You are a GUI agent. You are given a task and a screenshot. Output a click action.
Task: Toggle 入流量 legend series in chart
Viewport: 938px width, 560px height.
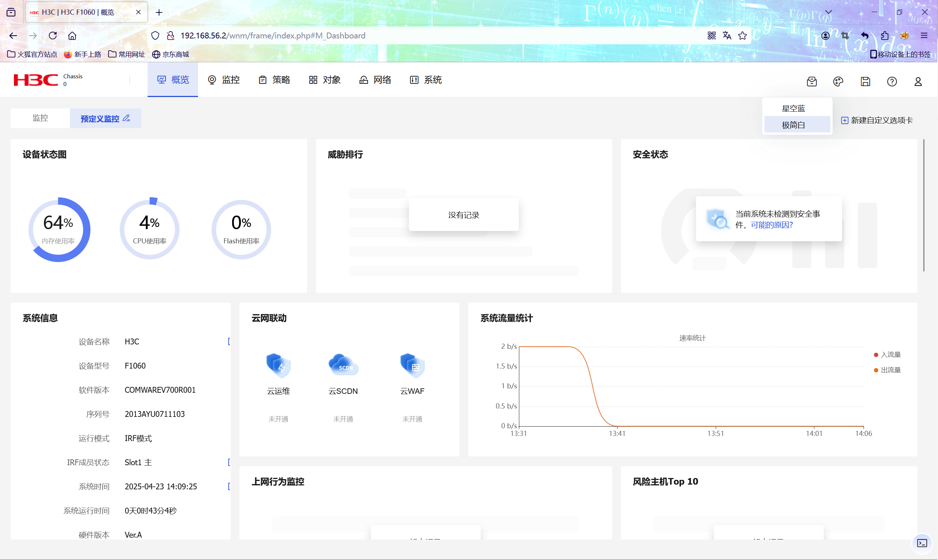[x=887, y=355]
